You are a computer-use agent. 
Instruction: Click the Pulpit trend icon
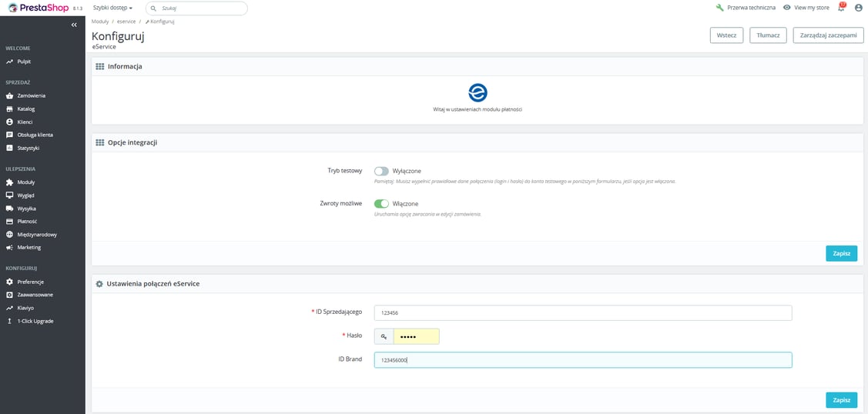coord(9,62)
